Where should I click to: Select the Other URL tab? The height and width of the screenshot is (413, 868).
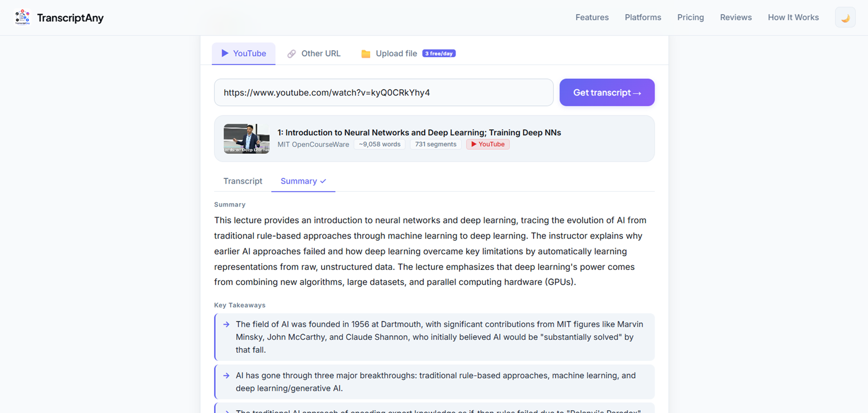314,54
